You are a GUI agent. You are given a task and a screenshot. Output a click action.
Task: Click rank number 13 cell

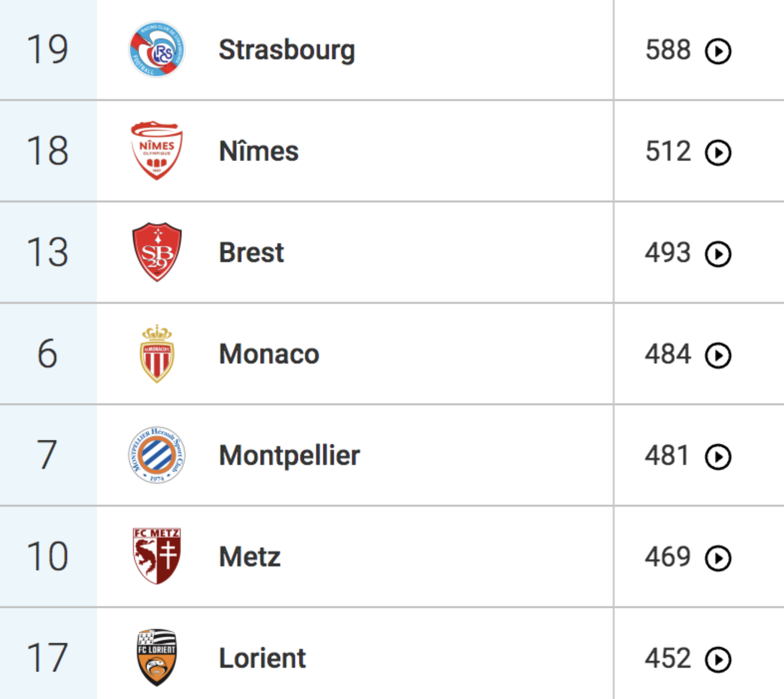(48, 252)
